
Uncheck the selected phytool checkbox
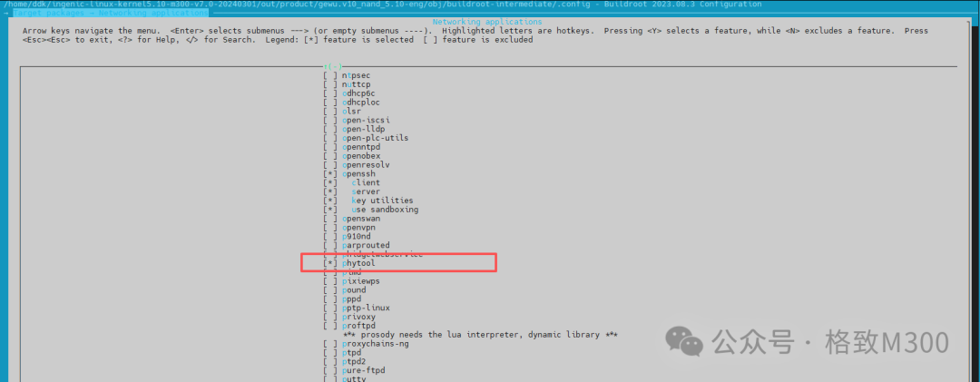(x=330, y=264)
